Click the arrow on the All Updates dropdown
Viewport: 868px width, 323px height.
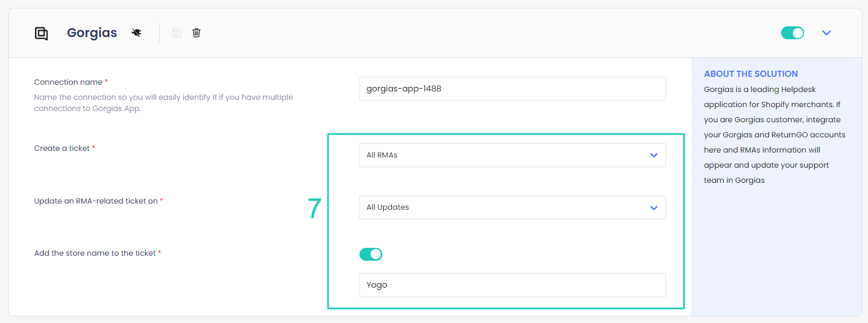653,207
